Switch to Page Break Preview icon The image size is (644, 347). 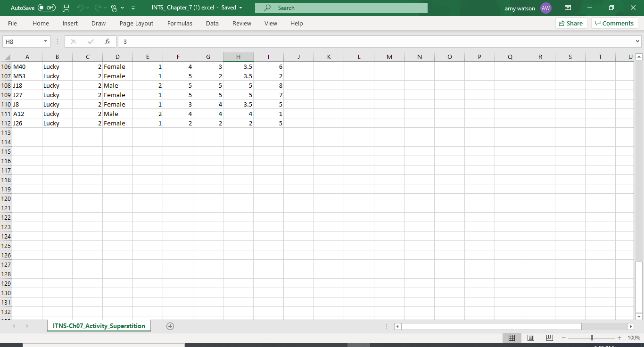click(x=549, y=338)
